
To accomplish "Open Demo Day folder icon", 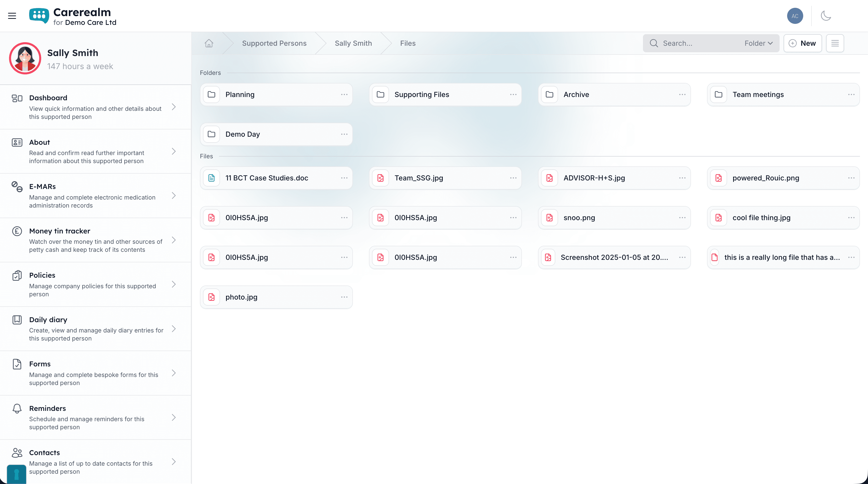I will click(212, 134).
